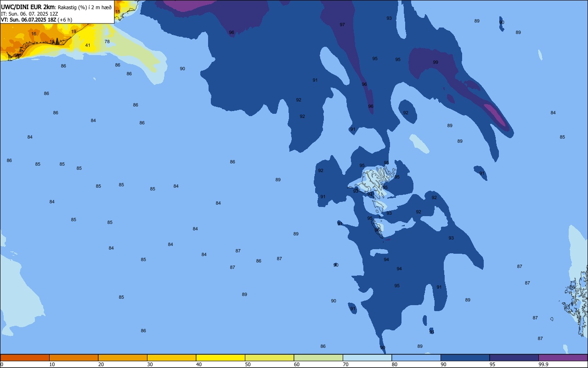Click the '50' tick label on the legend
Image resolution: width=588 pixels, height=368 pixels.
[x=248, y=364]
